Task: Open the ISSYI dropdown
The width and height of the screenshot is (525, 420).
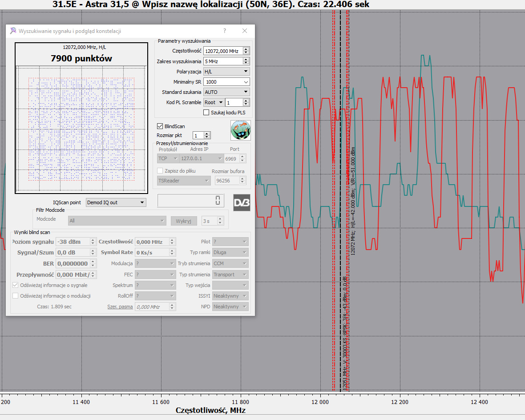Action: pyautogui.click(x=230, y=296)
